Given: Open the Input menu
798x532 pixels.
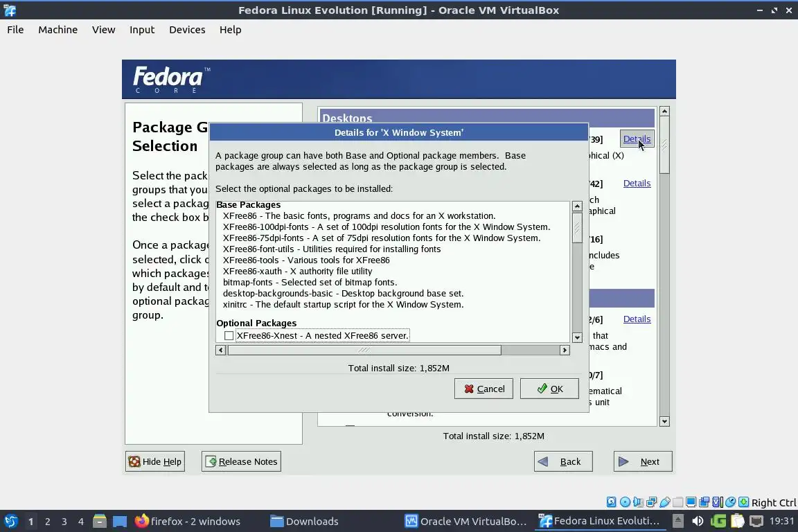Looking at the screenshot, I should 142,30.
